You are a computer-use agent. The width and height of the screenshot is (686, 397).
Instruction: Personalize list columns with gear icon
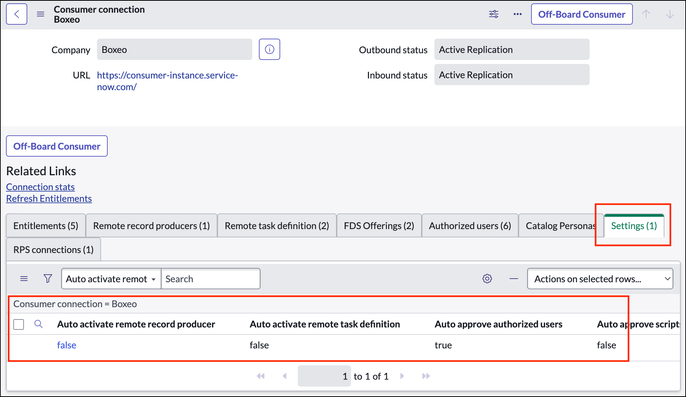(x=487, y=279)
